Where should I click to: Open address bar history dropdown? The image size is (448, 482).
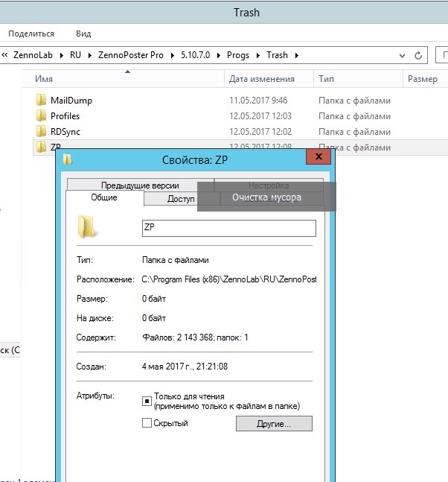click(402, 56)
